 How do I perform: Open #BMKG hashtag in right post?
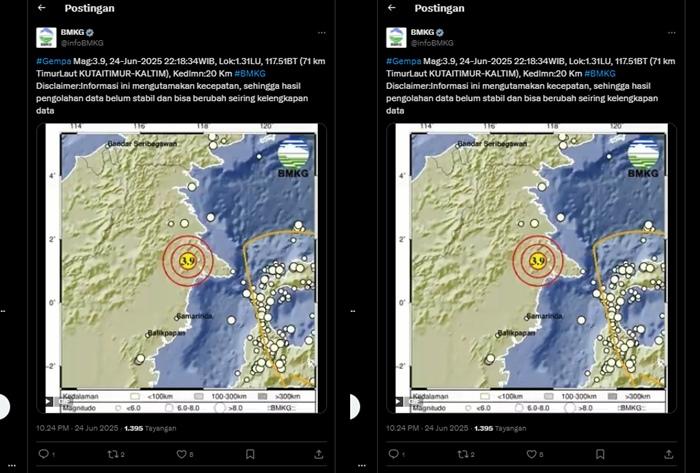point(600,74)
